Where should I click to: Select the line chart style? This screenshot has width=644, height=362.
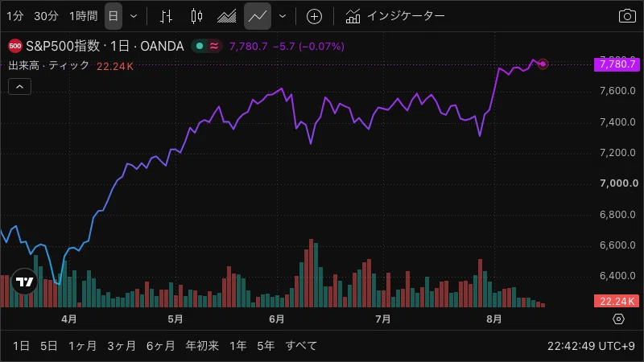point(258,16)
